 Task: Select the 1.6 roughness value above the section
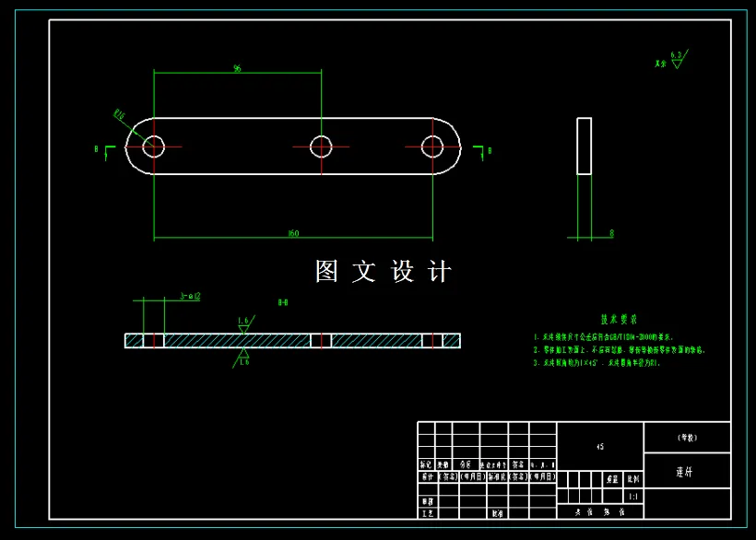pos(243,321)
